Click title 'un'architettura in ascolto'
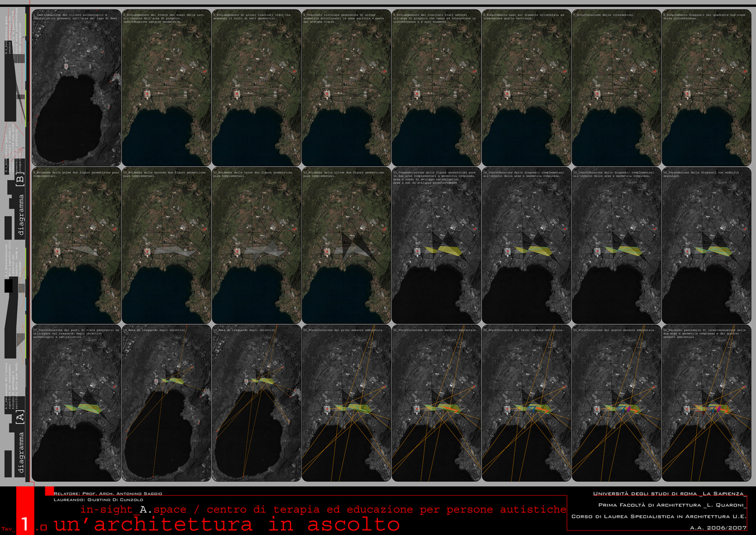Image resolution: width=756 pixels, height=535 pixels. [x=226, y=524]
